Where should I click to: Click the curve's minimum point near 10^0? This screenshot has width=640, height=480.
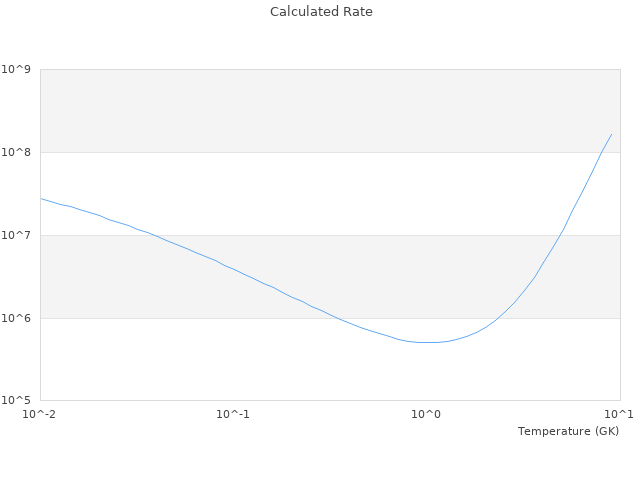coord(428,342)
